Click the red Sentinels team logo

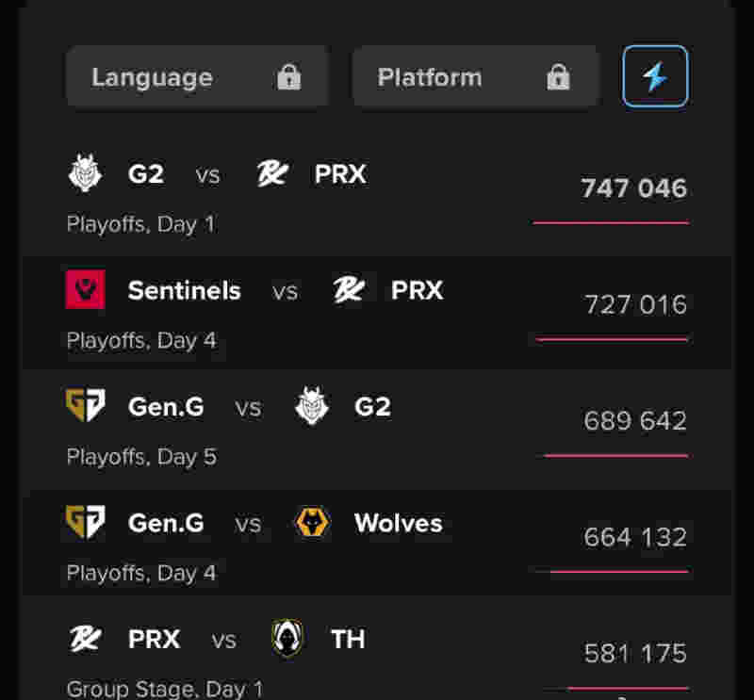pyautogui.click(x=85, y=289)
